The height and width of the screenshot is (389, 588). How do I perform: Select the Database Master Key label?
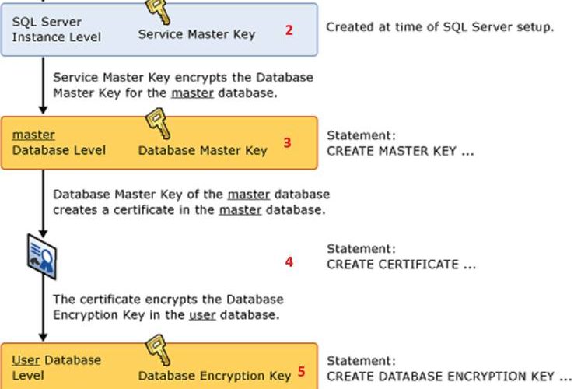202,150
